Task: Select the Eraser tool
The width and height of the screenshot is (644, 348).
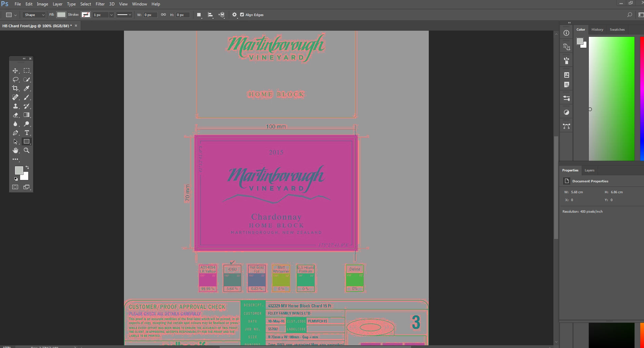Action: click(15, 115)
